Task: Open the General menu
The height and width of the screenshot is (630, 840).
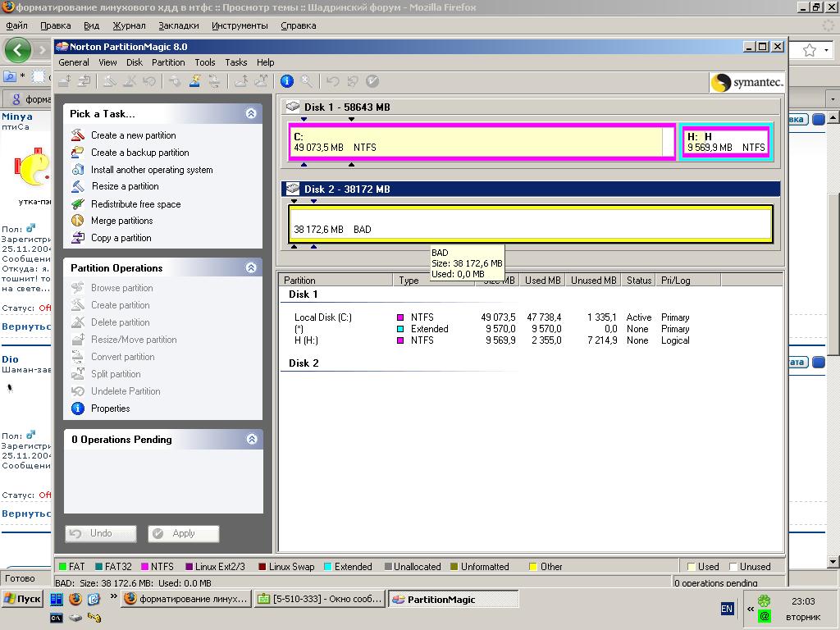Action: 73,62
